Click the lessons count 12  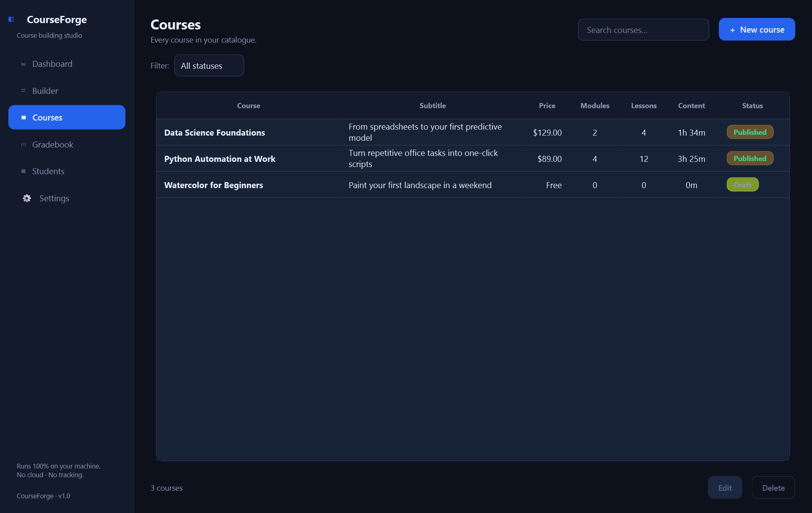[644, 159]
